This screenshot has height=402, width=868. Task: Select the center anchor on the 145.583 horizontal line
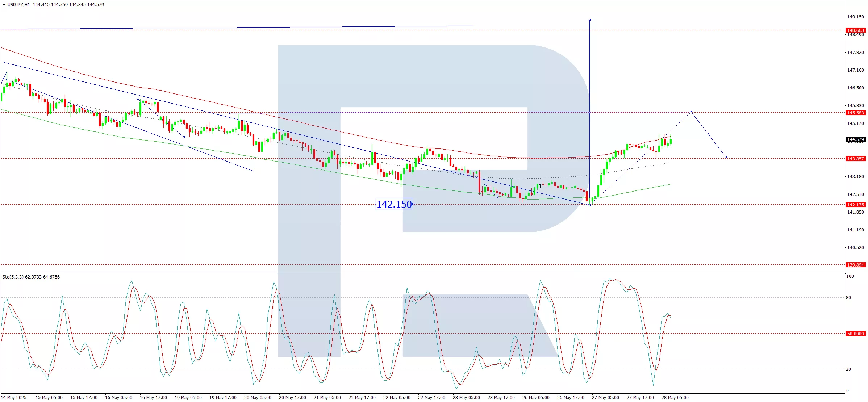[460, 113]
